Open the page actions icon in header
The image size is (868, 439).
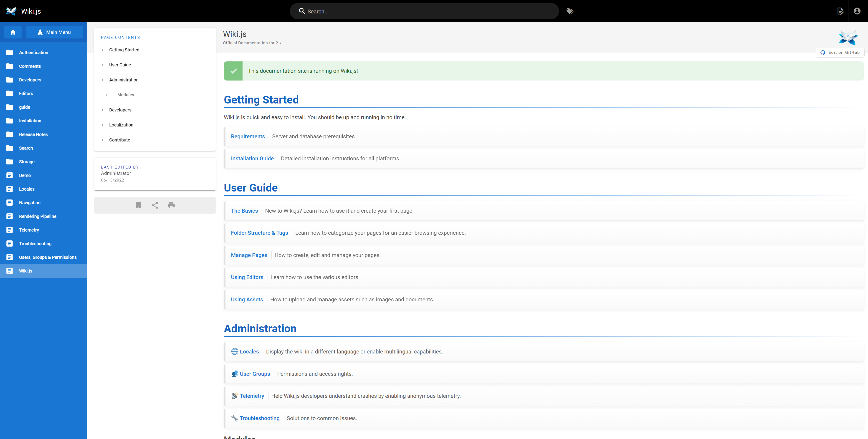point(840,11)
